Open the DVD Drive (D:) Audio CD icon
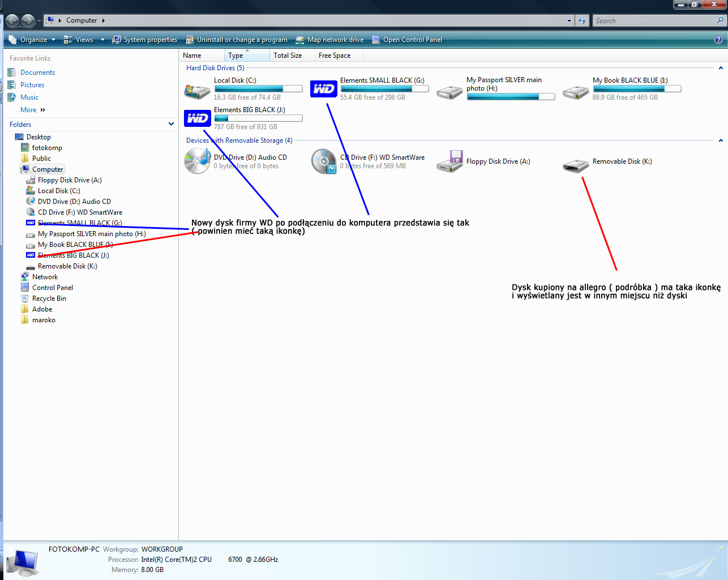Screen dimensions: 728x580 click(197, 161)
